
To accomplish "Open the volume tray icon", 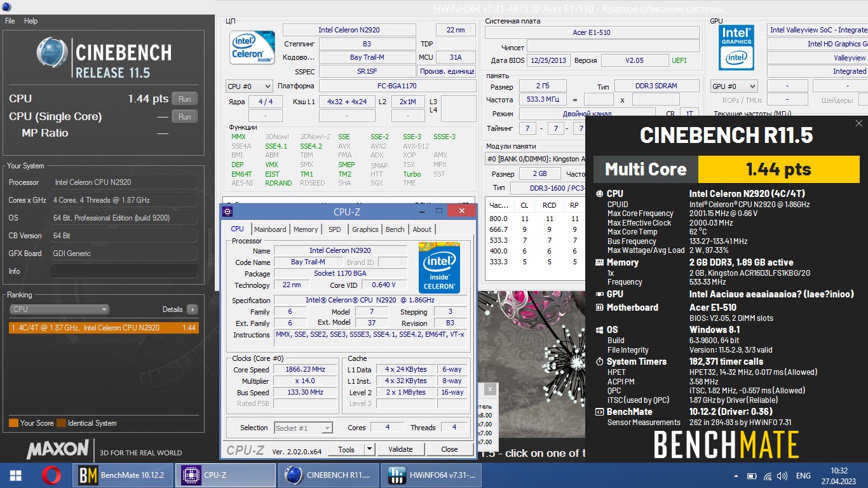I will click(x=782, y=476).
